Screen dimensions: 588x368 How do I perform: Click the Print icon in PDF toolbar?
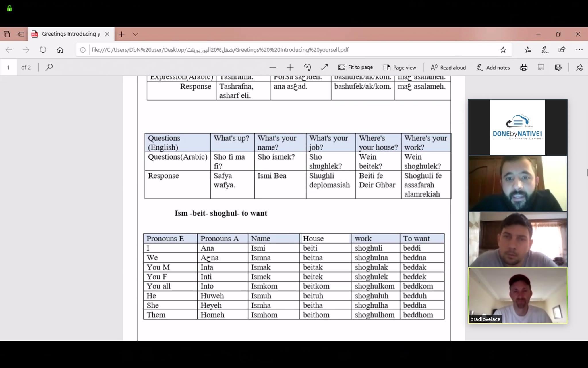524,67
